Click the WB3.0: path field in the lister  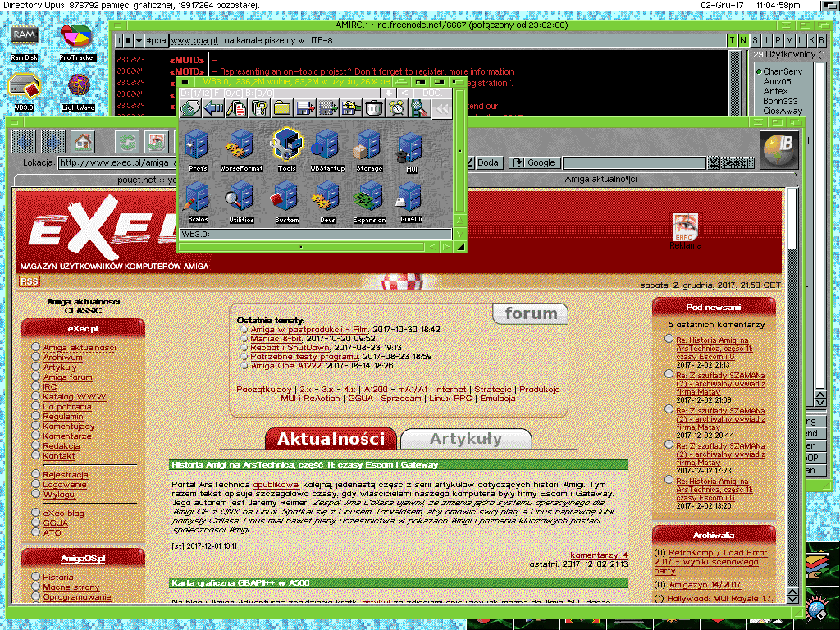tap(316, 234)
